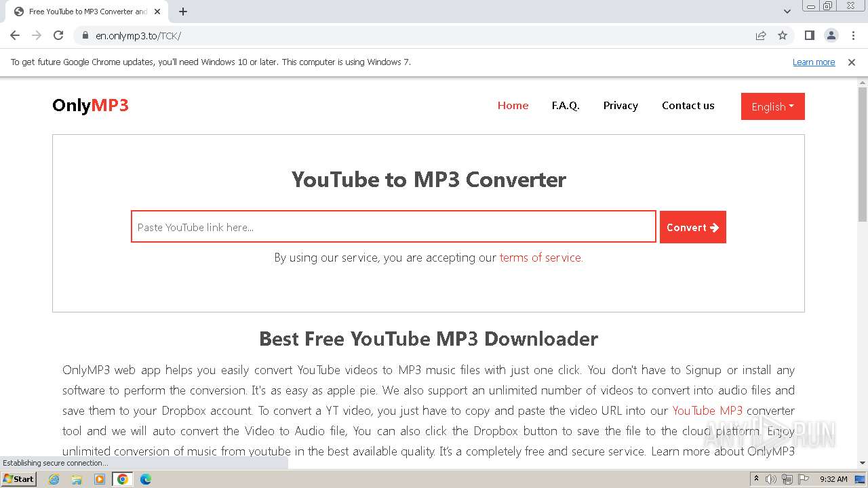Image resolution: width=868 pixels, height=488 pixels.
Task: Click the YouTube to MP3 Converter heading
Action: pos(429,180)
